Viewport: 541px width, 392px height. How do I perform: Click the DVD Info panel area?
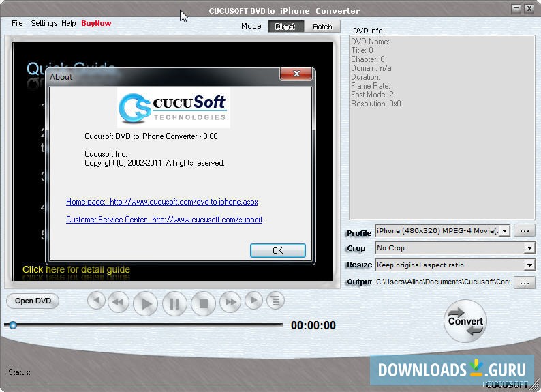click(x=442, y=127)
